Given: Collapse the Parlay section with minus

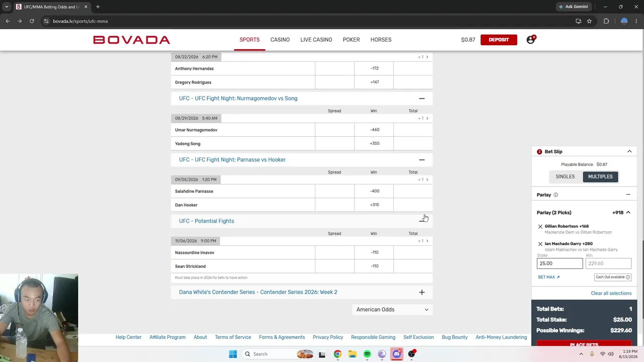Looking at the screenshot, I should (628, 195).
